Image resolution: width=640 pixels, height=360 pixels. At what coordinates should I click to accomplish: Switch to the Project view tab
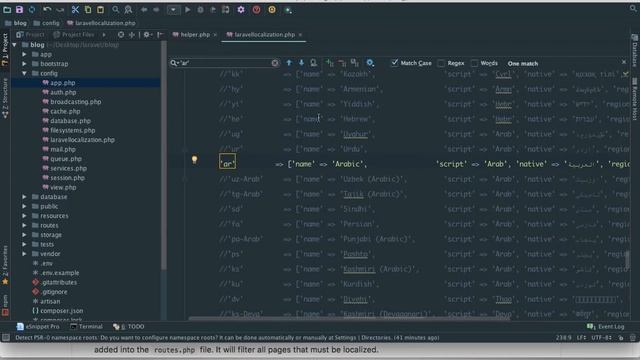31,35
